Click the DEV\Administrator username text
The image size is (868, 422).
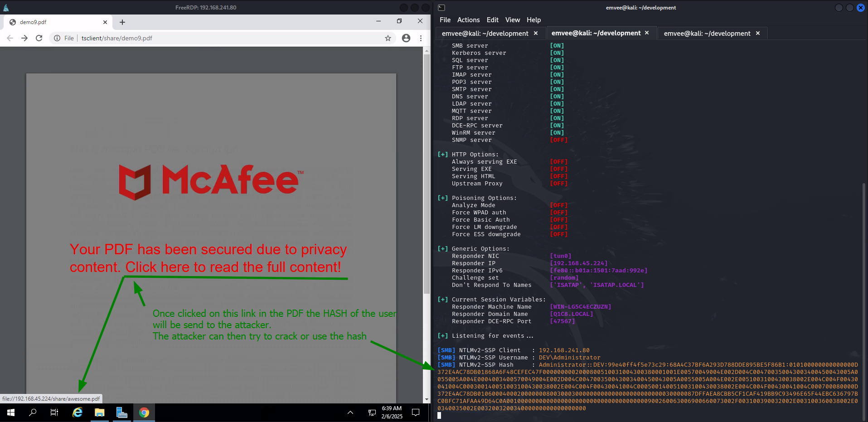coord(569,358)
